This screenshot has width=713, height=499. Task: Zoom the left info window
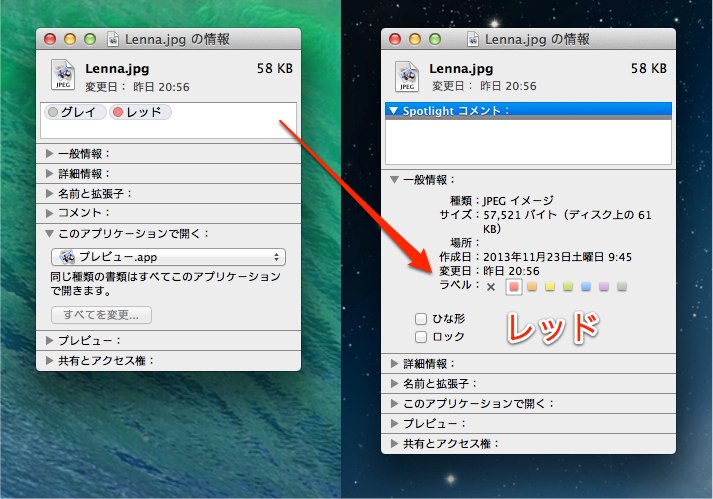point(90,40)
